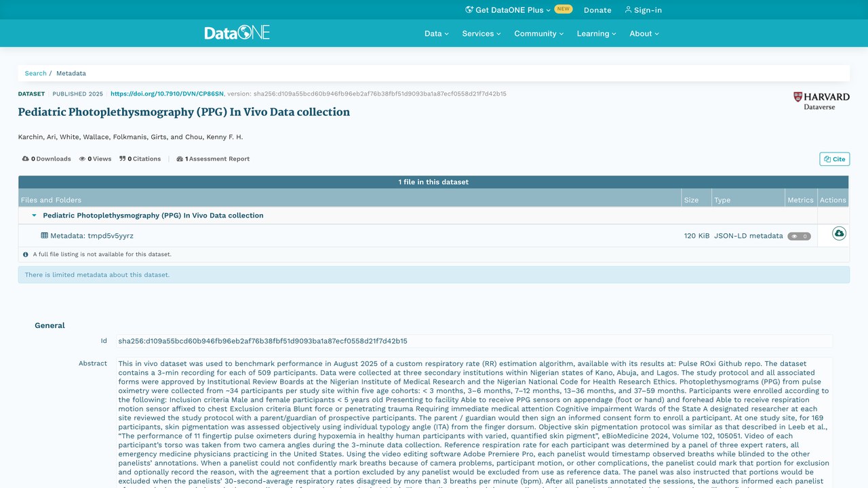Image resolution: width=868 pixels, height=488 pixels.
Task: Click the person icon beside Sign-in
Action: (x=628, y=10)
